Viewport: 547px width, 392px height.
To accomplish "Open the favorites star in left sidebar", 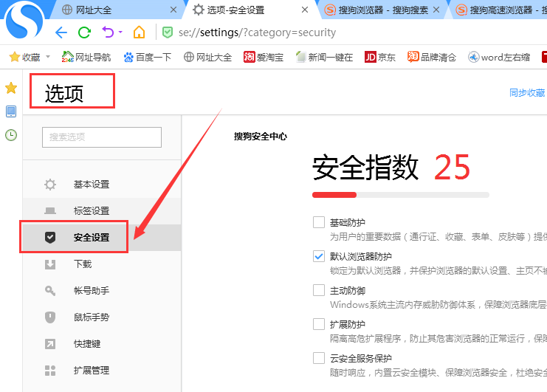I will click(11, 88).
